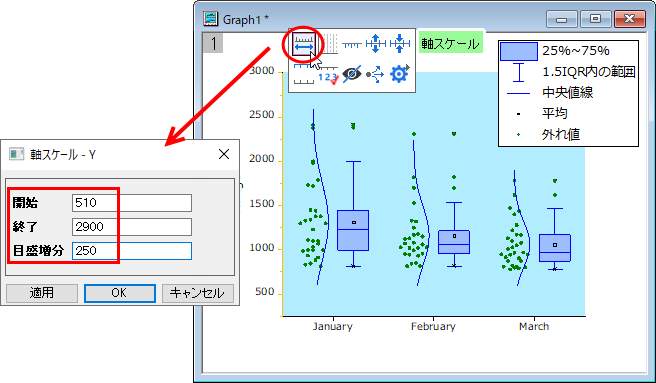Close the Graph1 window

(629, 19)
